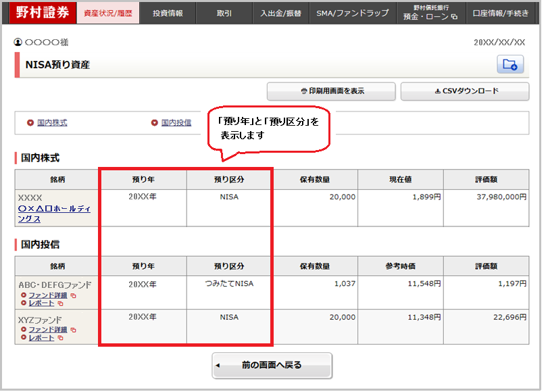Select the 11,348円 reference price cell
The height and width of the screenshot is (392, 548).
pos(401,326)
